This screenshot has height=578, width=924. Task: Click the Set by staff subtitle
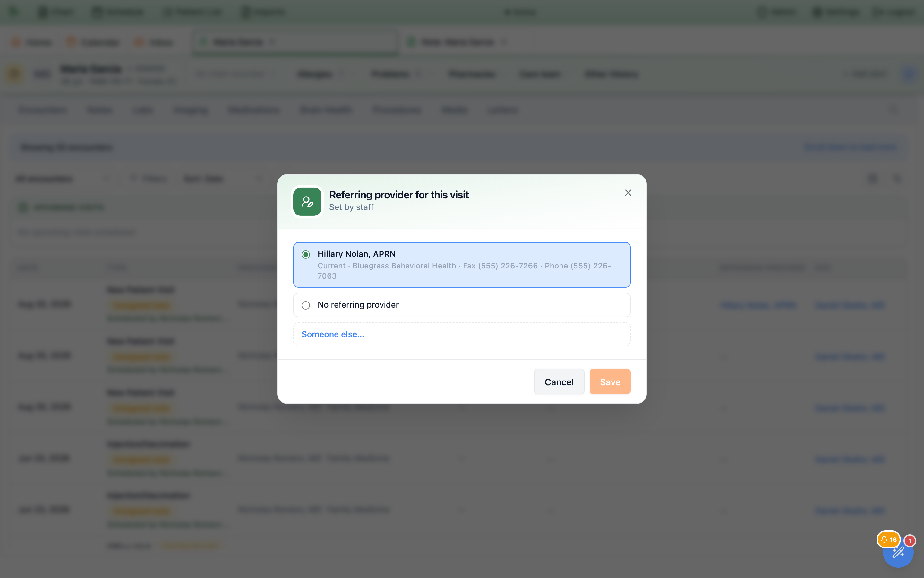click(351, 207)
